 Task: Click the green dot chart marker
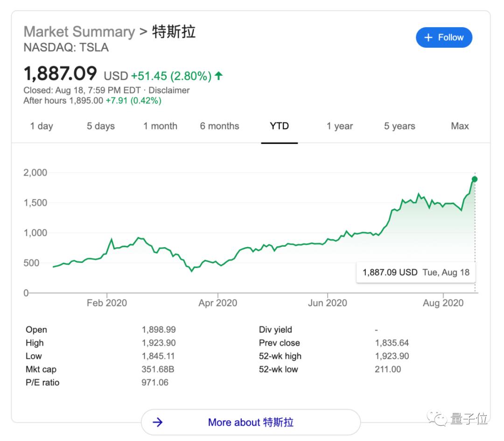[x=475, y=179]
